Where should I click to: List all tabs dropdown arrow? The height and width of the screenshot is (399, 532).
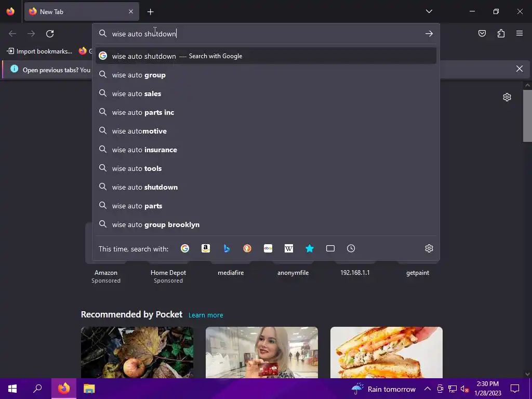(x=429, y=11)
